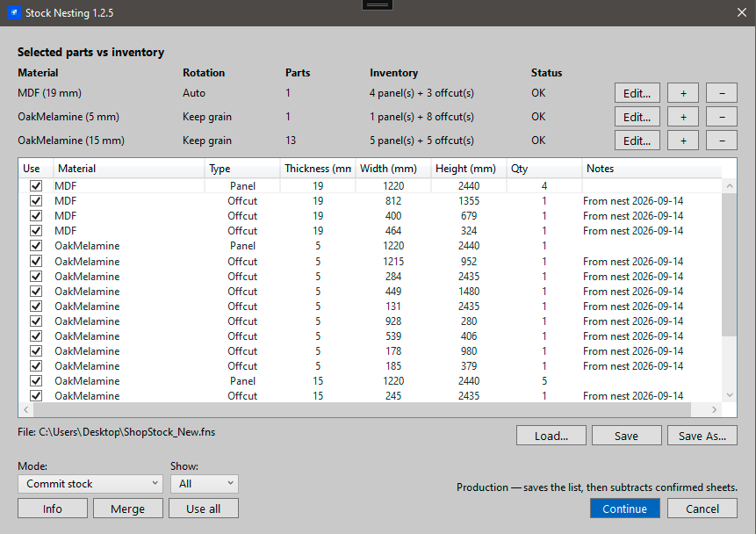This screenshot has width=756, height=534.
Task: Click the Info button
Action: point(53,509)
